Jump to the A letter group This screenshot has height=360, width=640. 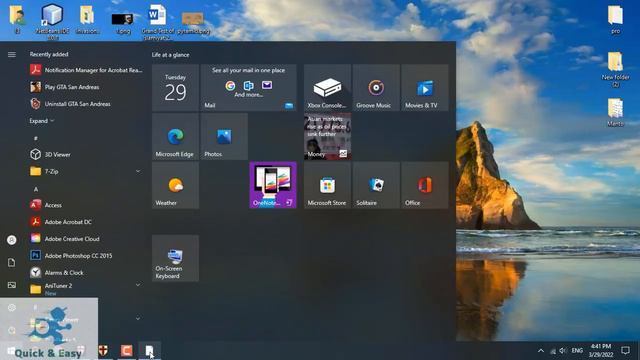click(x=36, y=189)
